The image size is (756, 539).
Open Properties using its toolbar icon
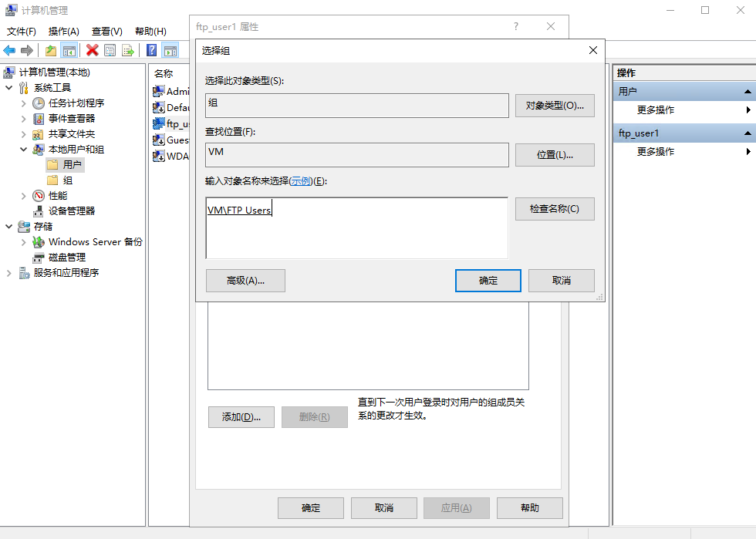[110, 50]
